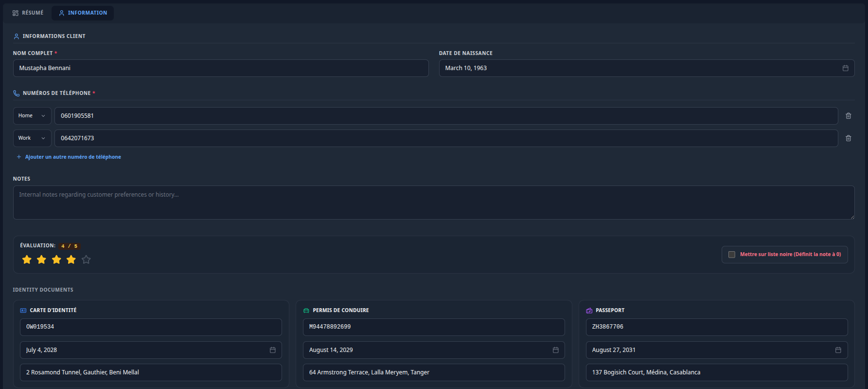The height and width of the screenshot is (389, 868).
Task: Click the '4 / 5' evaluation badge
Action: coord(69,246)
